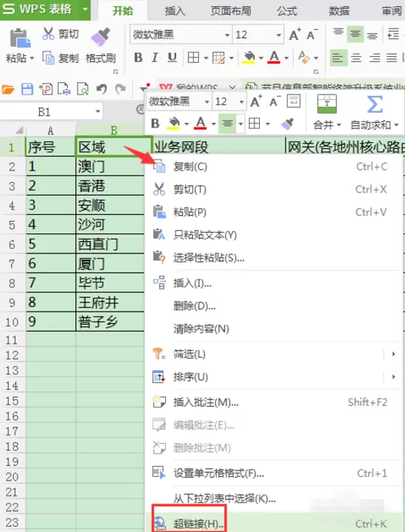Click the open folder icon in quick toolbar
Viewport: 405px width, 532px height.
(8, 90)
